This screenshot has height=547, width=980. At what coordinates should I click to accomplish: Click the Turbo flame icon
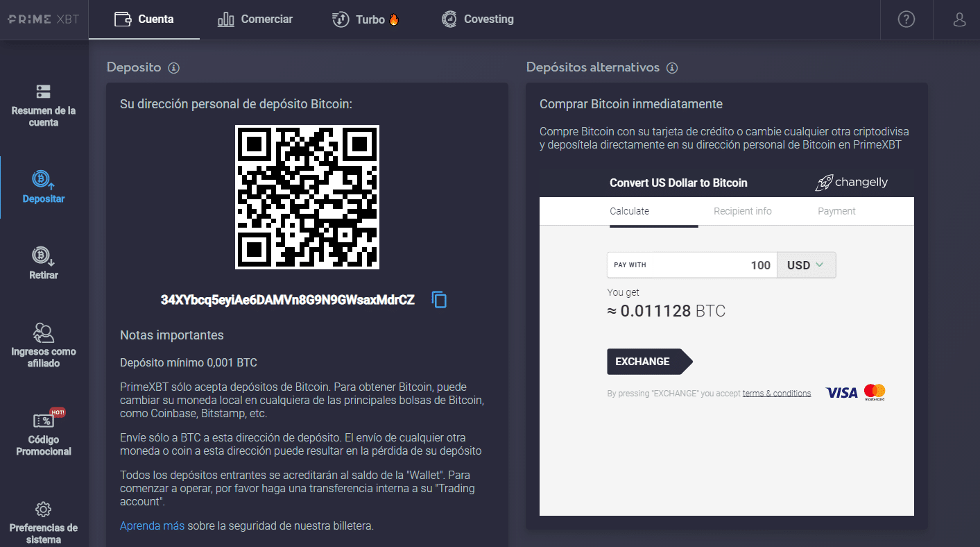[394, 19]
